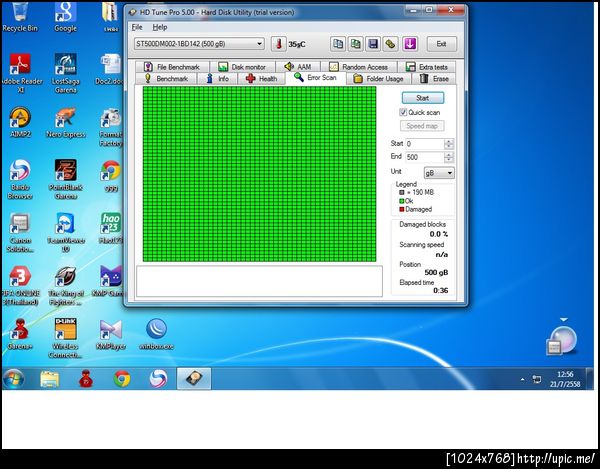Uncheck the Quick scan checkbox
The image size is (600, 469).
(403, 112)
